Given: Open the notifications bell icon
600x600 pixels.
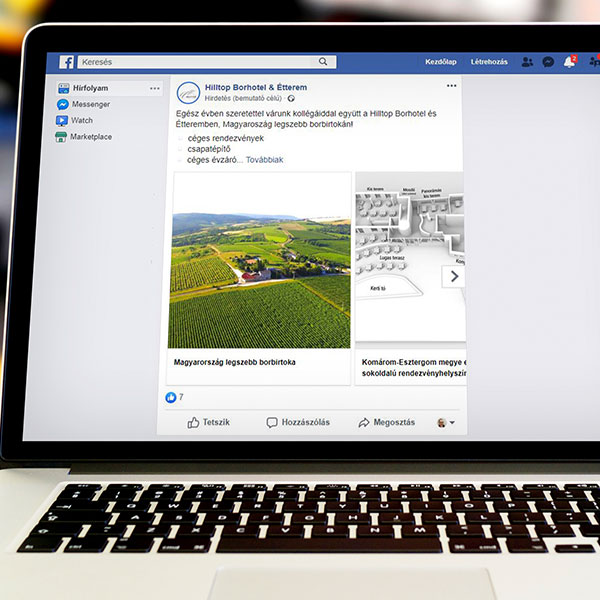Looking at the screenshot, I should coord(569,62).
